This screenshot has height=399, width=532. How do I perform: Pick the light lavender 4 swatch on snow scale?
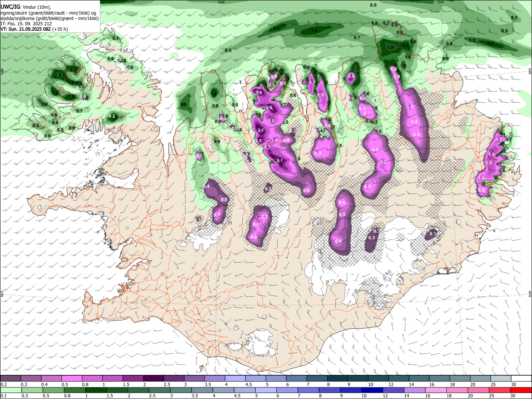pyautogui.click(x=235, y=379)
